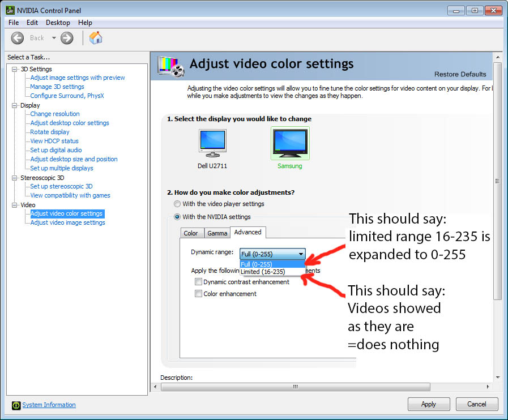Open 'View compatibility with games'
This screenshot has width=508, height=420.
[x=70, y=196]
